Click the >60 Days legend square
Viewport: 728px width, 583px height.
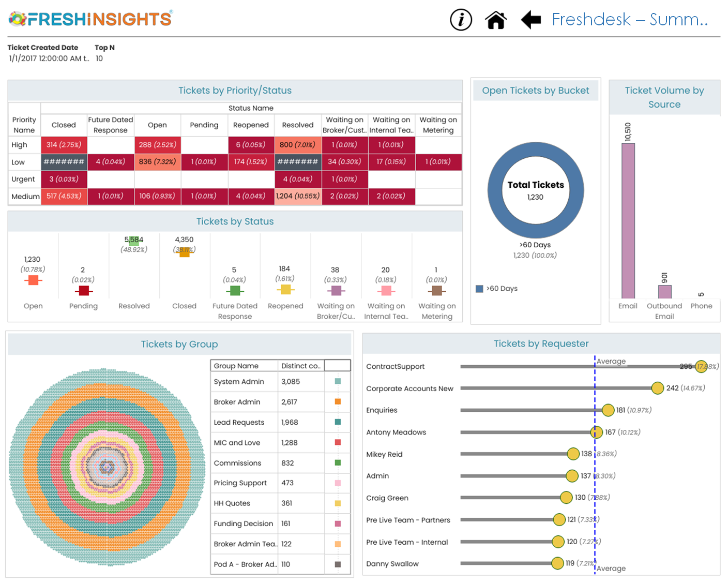coord(479,289)
